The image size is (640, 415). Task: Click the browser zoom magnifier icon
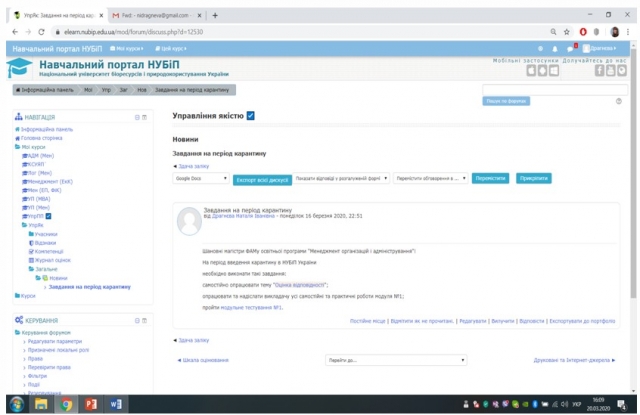tap(553, 32)
